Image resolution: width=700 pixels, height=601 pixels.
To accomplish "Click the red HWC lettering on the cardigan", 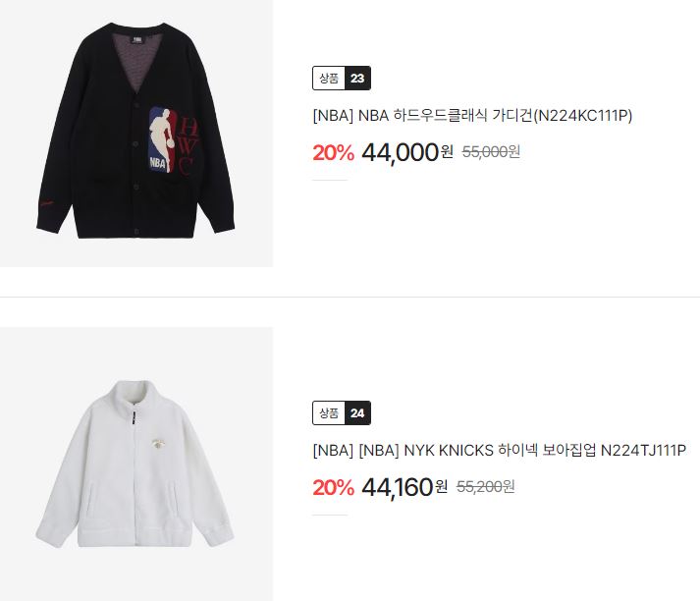I will point(188,146).
